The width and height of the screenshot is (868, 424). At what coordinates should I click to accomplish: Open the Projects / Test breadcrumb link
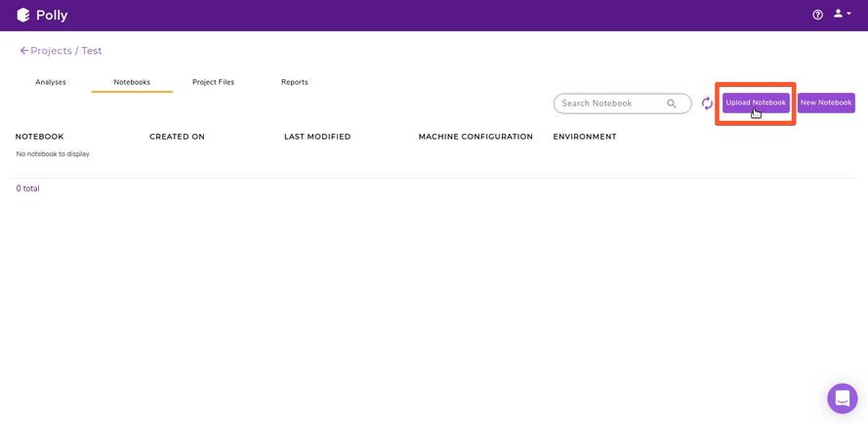(66, 51)
